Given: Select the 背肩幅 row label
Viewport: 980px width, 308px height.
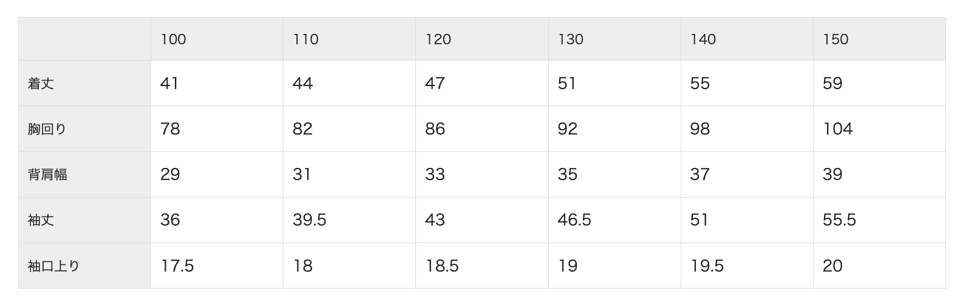Looking at the screenshot, I should tap(47, 175).
